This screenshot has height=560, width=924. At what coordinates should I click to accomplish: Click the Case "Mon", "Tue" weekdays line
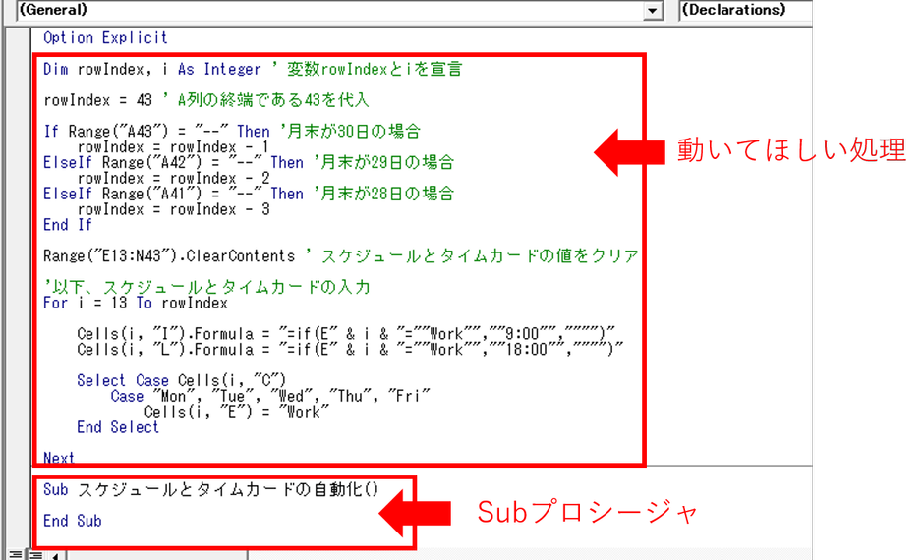[x=270, y=396]
